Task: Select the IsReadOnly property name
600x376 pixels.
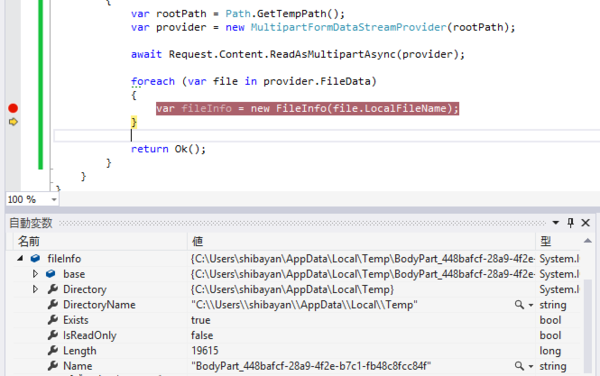Action: tap(90, 335)
